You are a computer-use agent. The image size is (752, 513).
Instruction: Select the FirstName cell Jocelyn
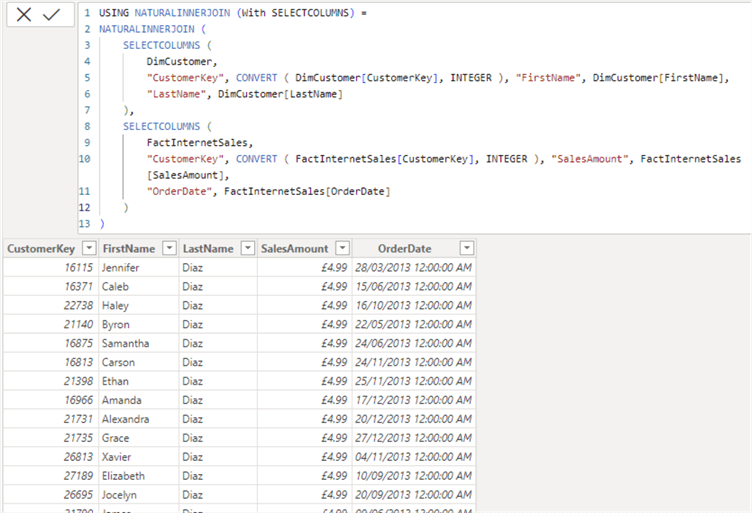coord(139,495)
